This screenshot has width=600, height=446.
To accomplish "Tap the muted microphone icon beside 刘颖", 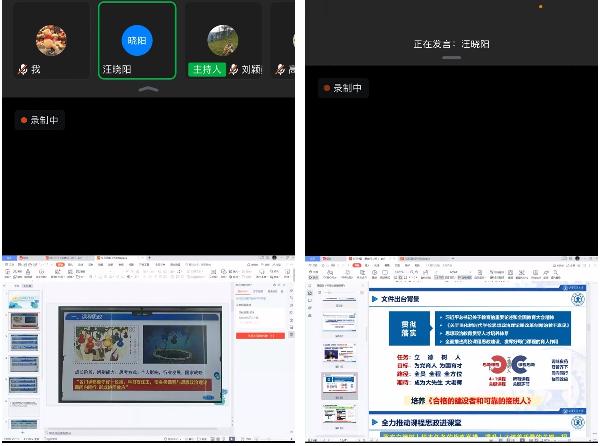I will pos(233,70).
